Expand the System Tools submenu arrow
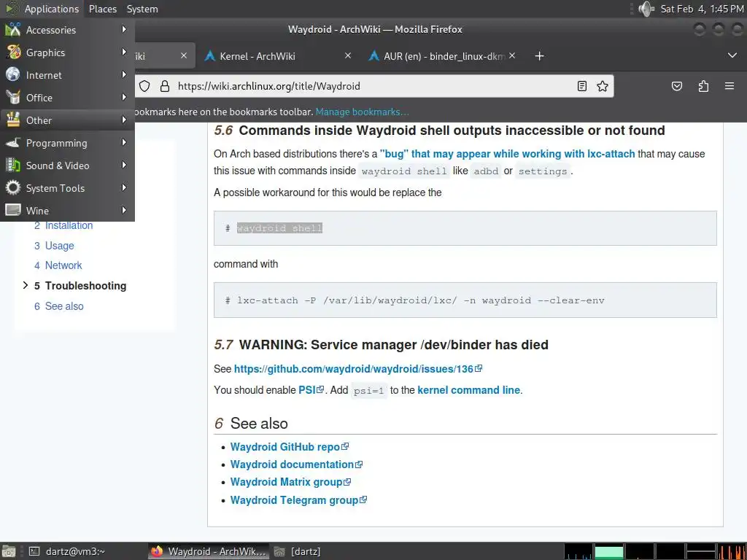This screenshot has width=747, height=560. tap(124, 187)
